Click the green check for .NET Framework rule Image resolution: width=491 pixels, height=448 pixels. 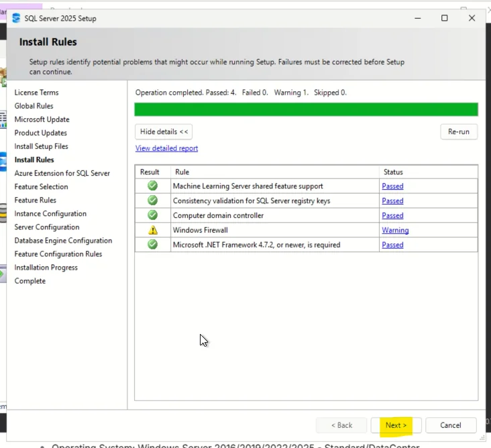click(x=152, y=245)
